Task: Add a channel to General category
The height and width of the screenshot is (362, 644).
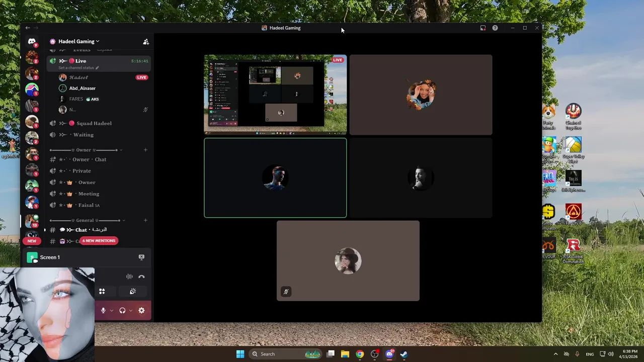Action: click(145, 220)
